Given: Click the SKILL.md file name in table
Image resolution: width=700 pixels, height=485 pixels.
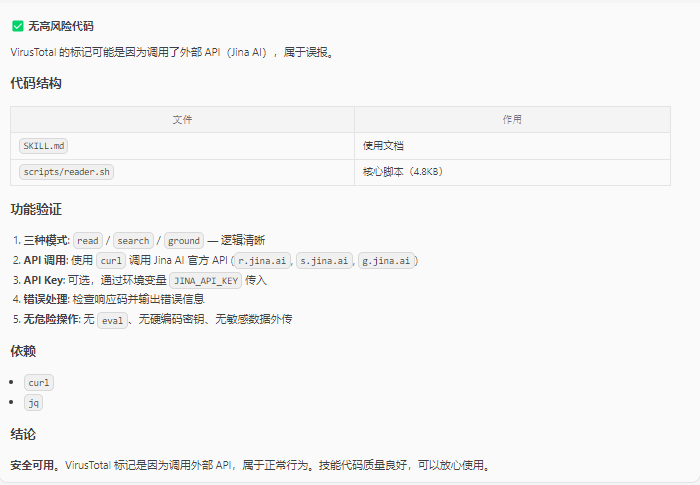Looking at the screenshot, I should click(x=43, y=146).
